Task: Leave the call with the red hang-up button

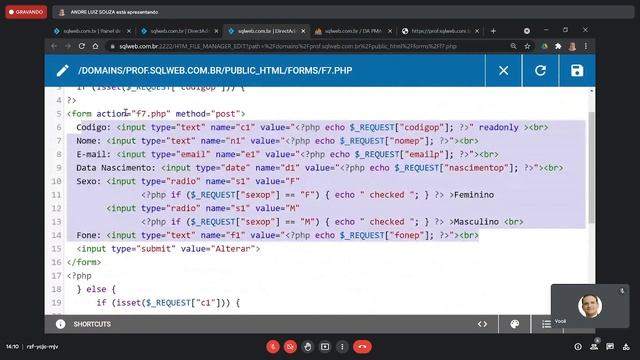Action: point(362,347)
